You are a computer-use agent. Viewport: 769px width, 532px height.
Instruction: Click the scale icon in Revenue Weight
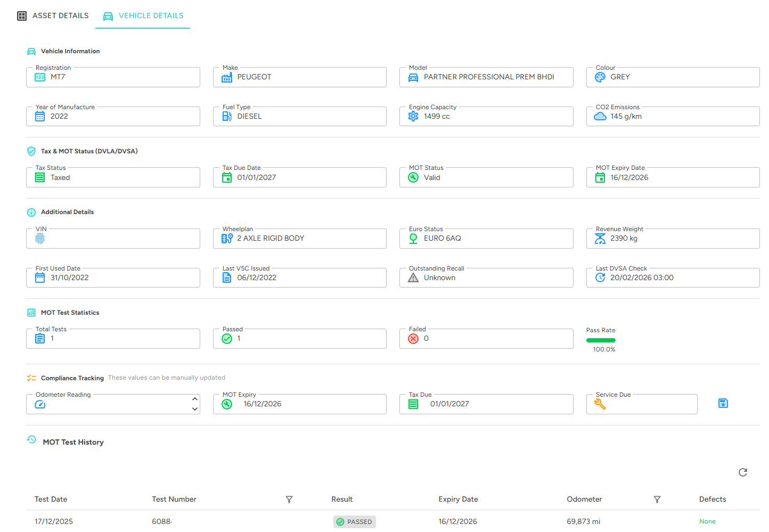coord(600,239)
